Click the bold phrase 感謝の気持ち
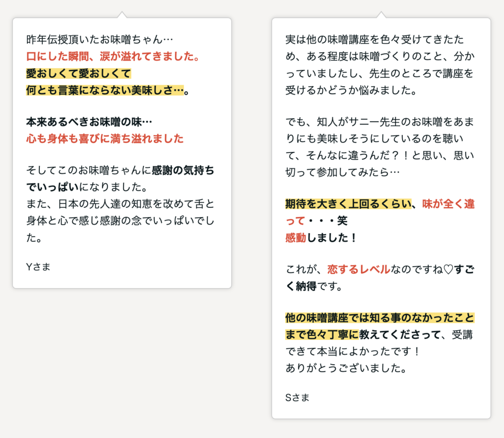 tap(183, 171)
